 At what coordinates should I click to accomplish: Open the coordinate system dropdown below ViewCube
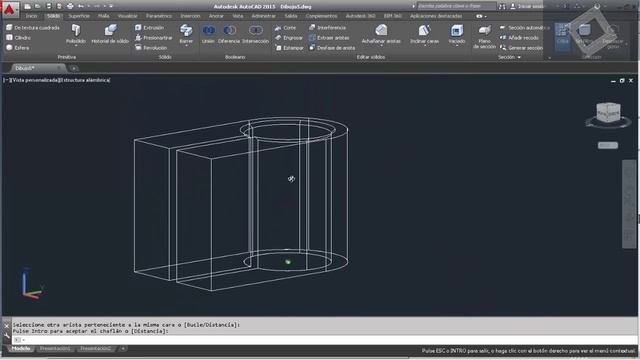coord(608,145)
